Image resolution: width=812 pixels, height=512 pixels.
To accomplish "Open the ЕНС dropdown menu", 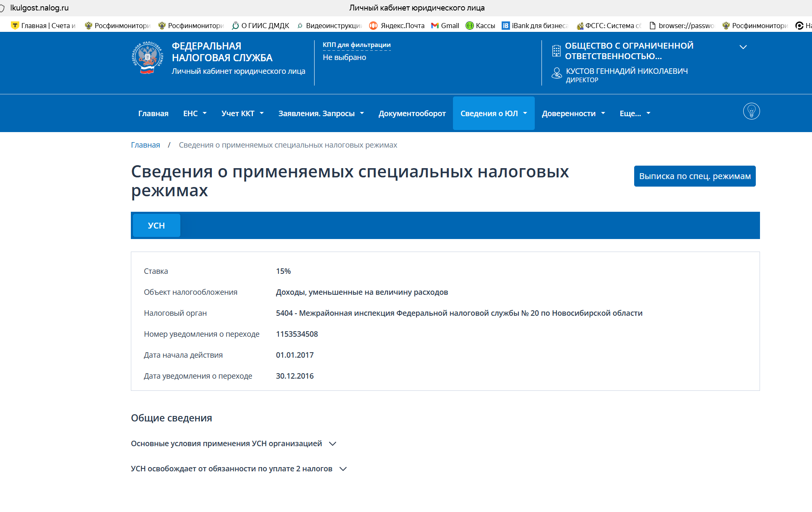I will (195, 114).
